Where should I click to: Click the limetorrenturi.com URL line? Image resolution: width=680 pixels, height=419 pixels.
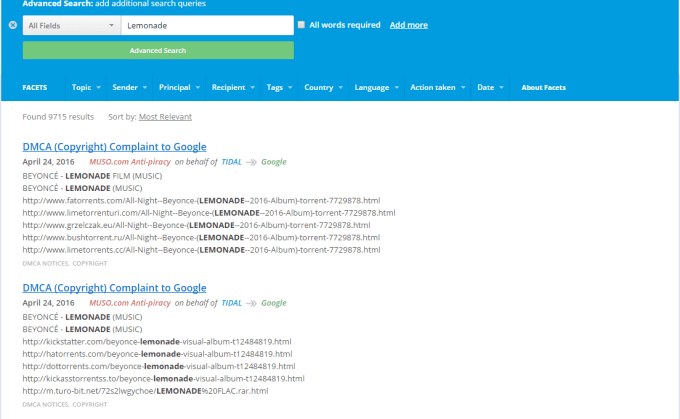coord(209,213)
